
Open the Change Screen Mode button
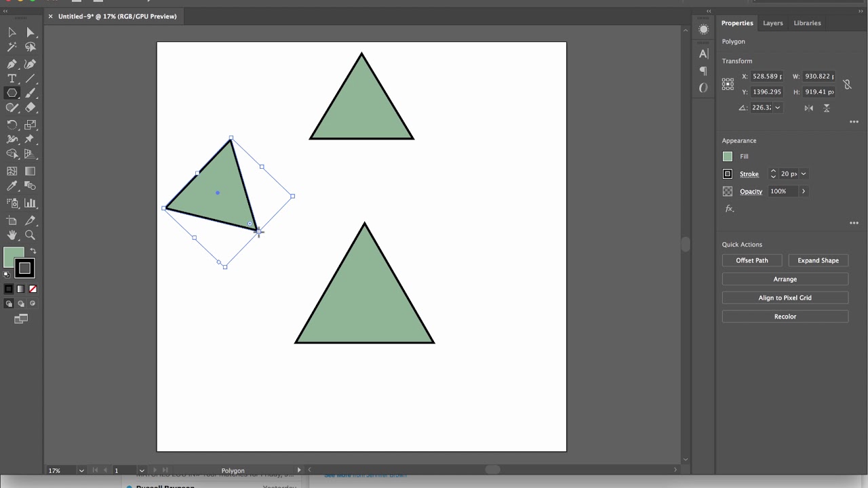21,319
